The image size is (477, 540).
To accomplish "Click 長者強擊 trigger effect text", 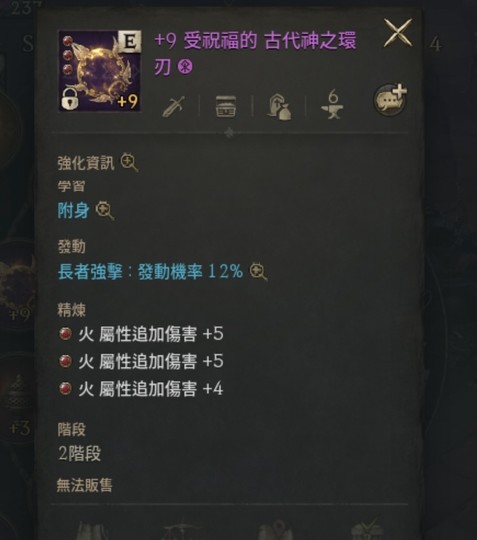I will click(151, 272).
